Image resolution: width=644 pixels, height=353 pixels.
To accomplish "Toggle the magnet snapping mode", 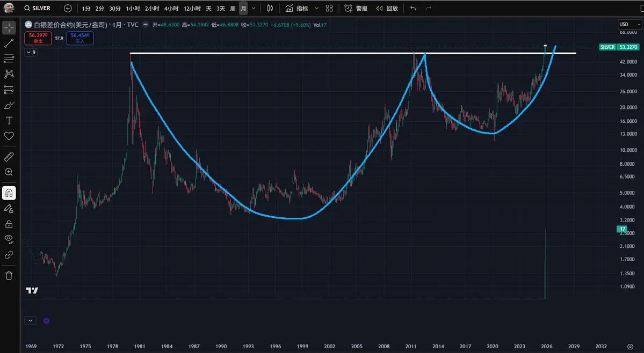I will [9, 193].
